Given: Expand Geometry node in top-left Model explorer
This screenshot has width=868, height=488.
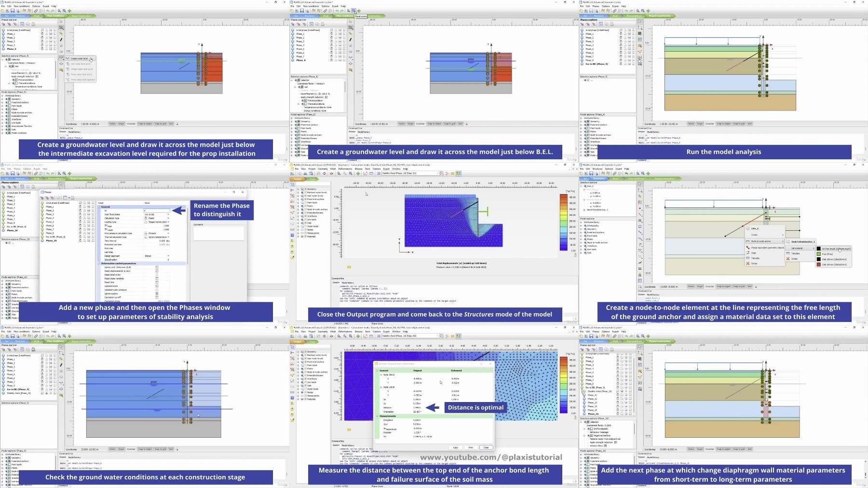Looking at the screenshot, I should coord(2,99).
